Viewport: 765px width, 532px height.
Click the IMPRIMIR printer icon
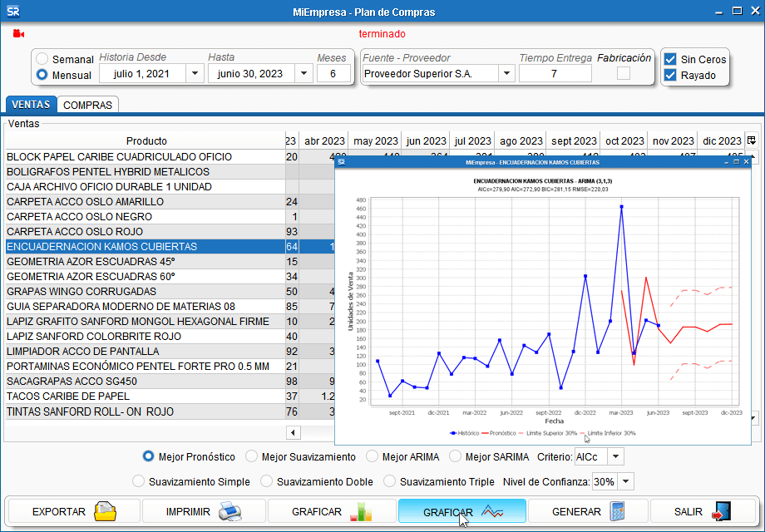pyautogui.click(x=229, y=512)
